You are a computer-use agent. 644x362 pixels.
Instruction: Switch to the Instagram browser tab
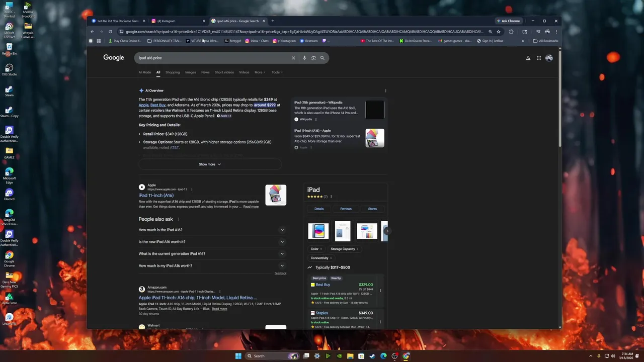tap(179, 21)
